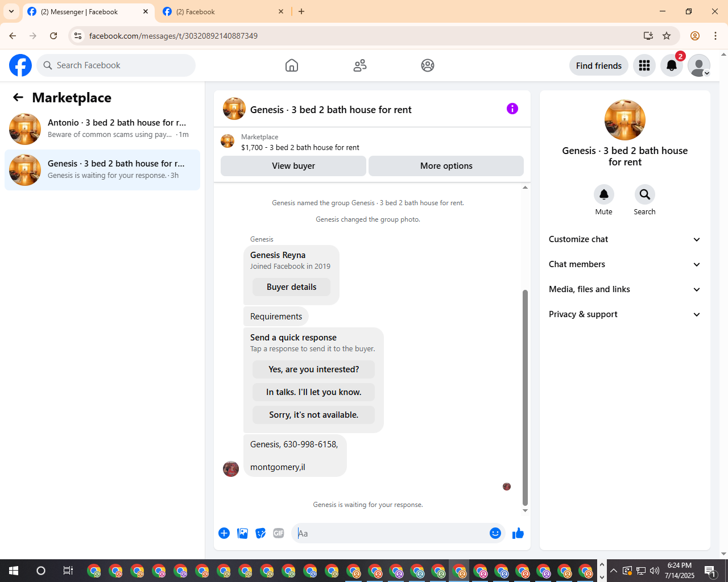Click the browser address bar URL
Viewport: 728px width, 582px height.
(x=173, y=36)
